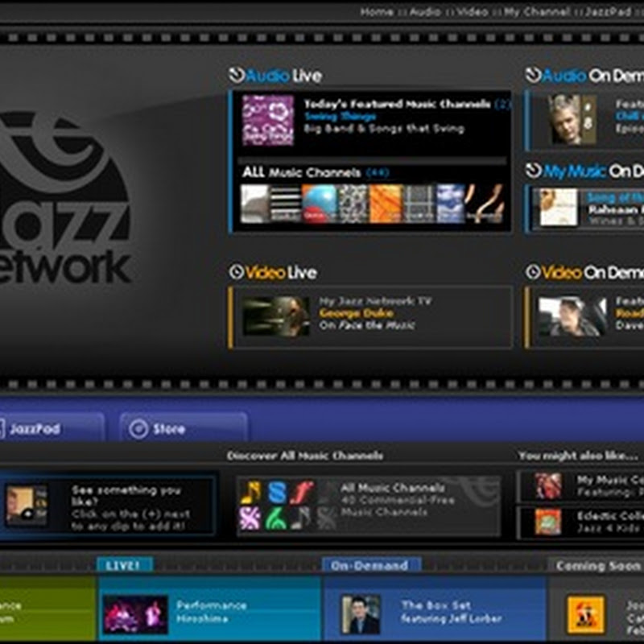This screenshot has width=644, height=644.
Task: Open the Swing Thangs channel link
Action: tap(340, 117)
